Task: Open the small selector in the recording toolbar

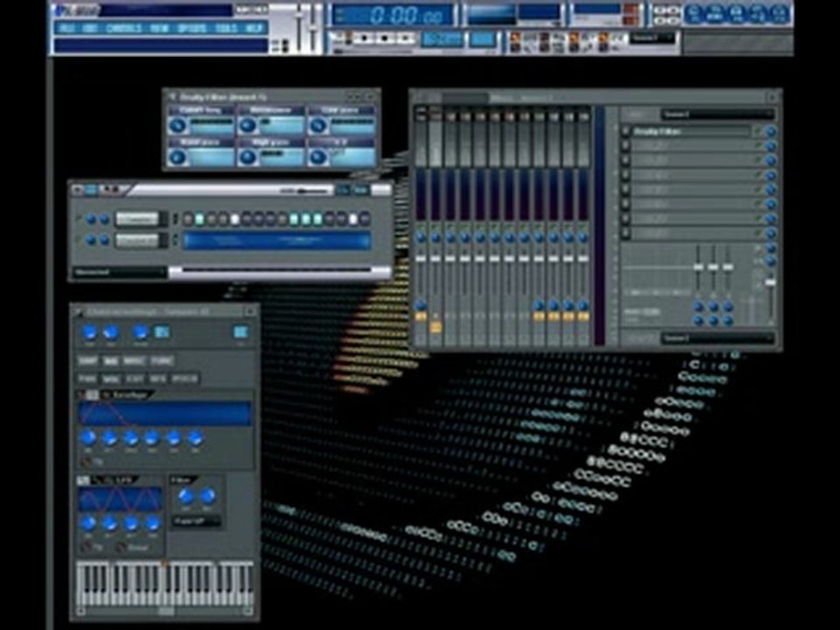Action: point(652,38)
